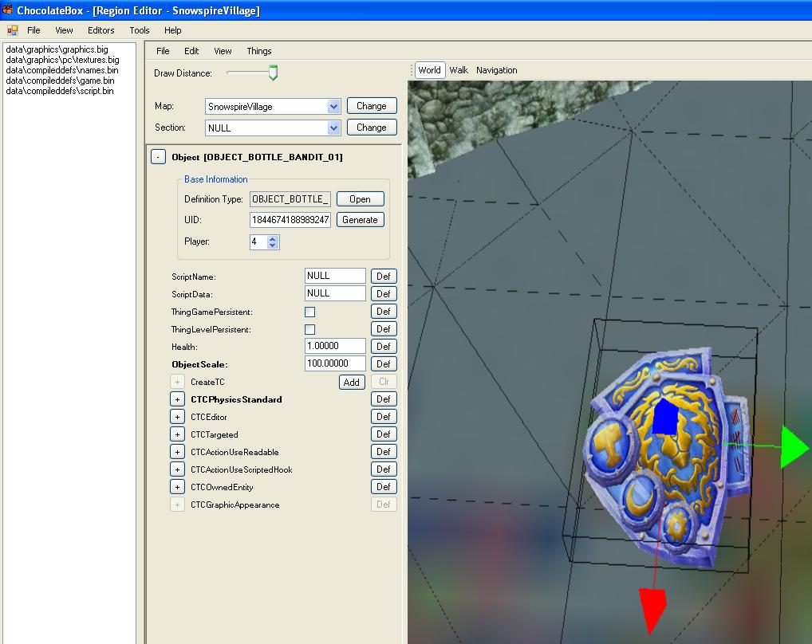Open the Map dropdown list

[333, 106]
